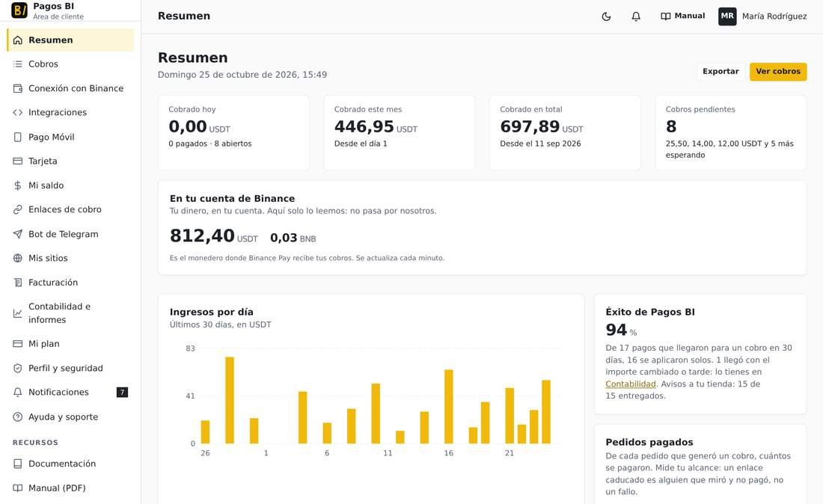823x504 pixels.
Task: Click the 812,40 USDT Binance balance
Action: [214, 236]
